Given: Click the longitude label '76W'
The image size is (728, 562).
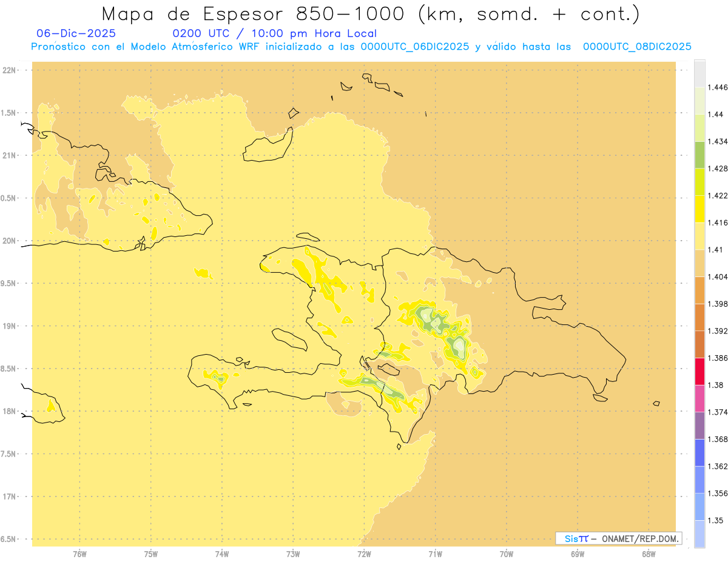Looking at the screenshot, I should 79,554.
